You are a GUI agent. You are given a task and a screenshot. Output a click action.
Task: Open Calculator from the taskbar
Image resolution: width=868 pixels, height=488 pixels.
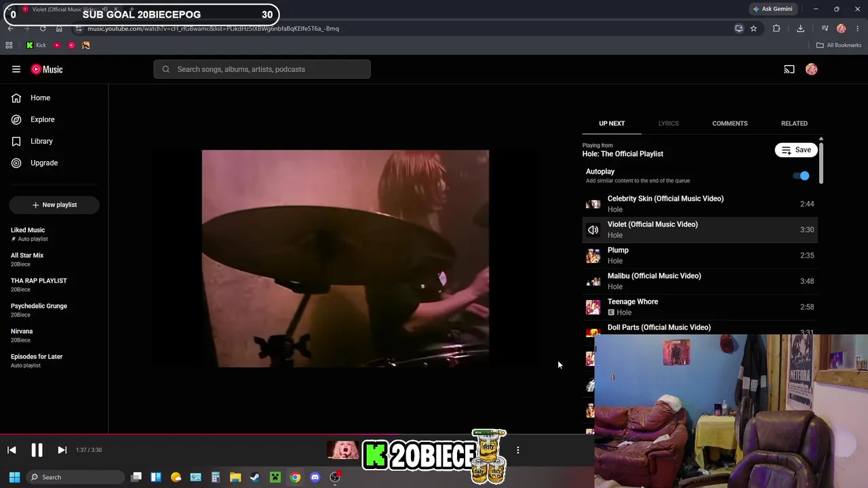click(216, 477)
